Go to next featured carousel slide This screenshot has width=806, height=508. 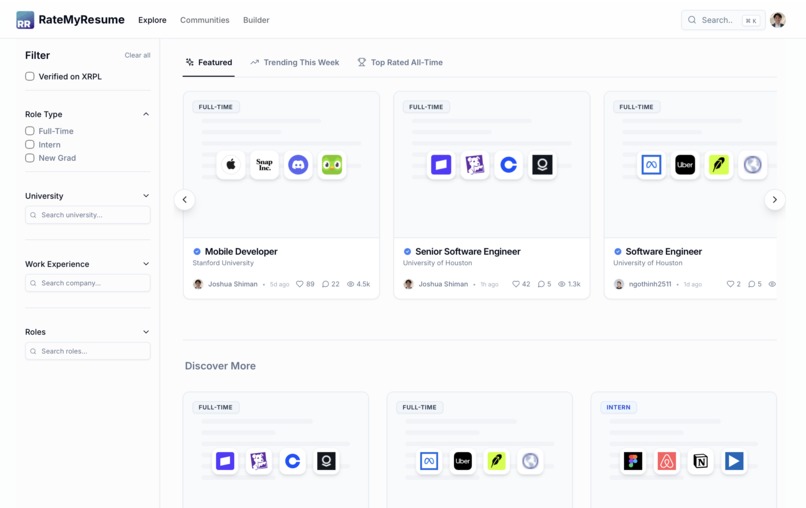tap(775, 199)
